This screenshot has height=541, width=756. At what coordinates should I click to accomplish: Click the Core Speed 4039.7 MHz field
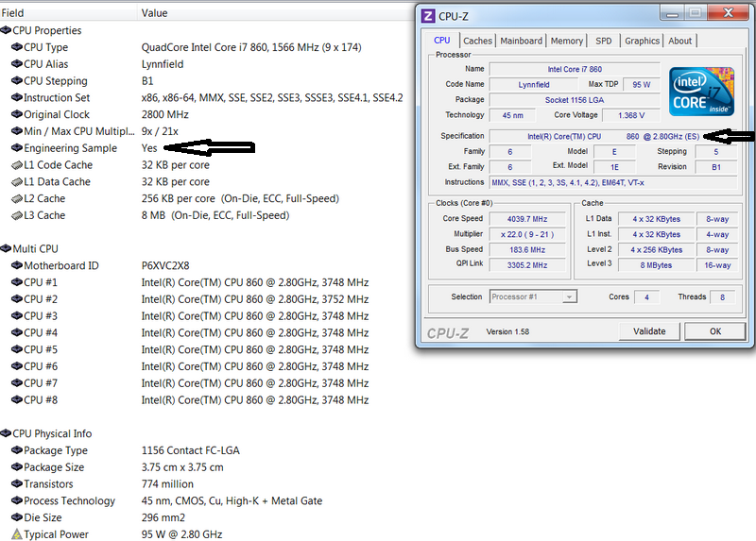[527, 219]
